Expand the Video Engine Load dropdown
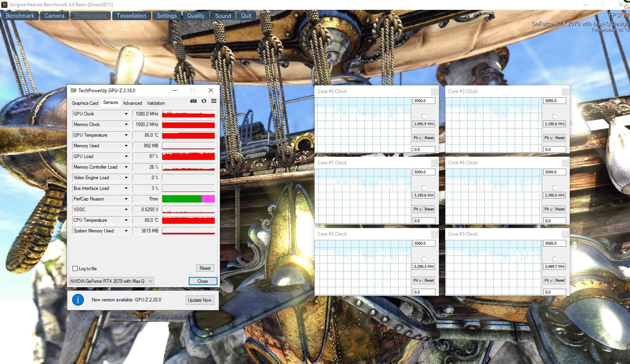Screen dimensions: 630x364 coord(126,178)
